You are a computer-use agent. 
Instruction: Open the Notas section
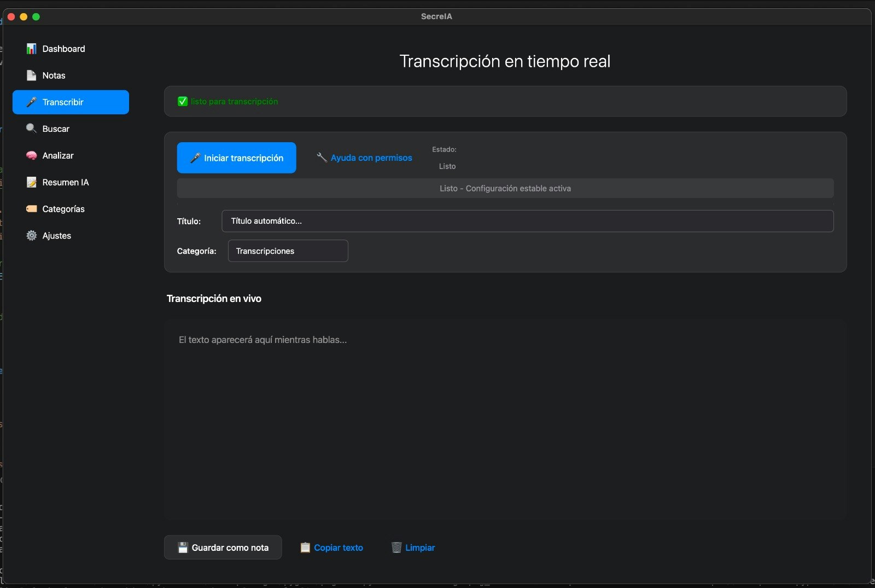(x=71, y=75)
